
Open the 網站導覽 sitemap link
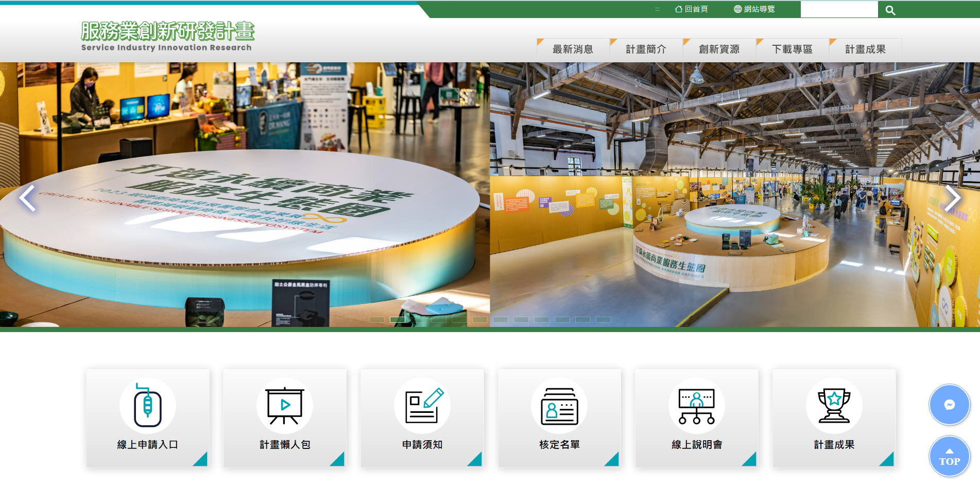pyautogui.click(x=754, y=9)
